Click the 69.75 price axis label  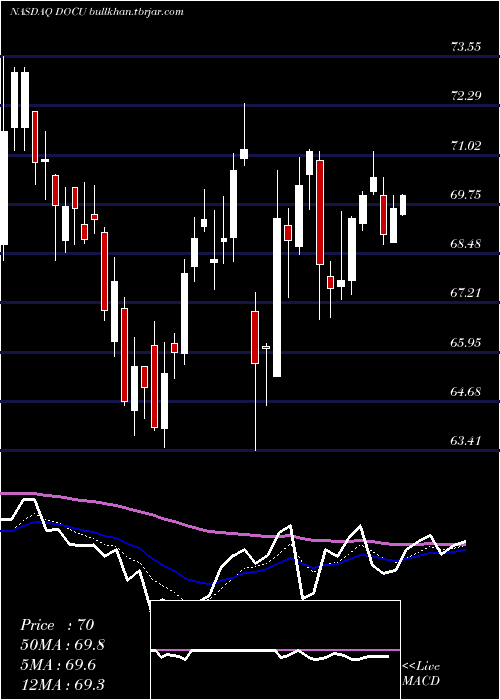coord(466,194)
